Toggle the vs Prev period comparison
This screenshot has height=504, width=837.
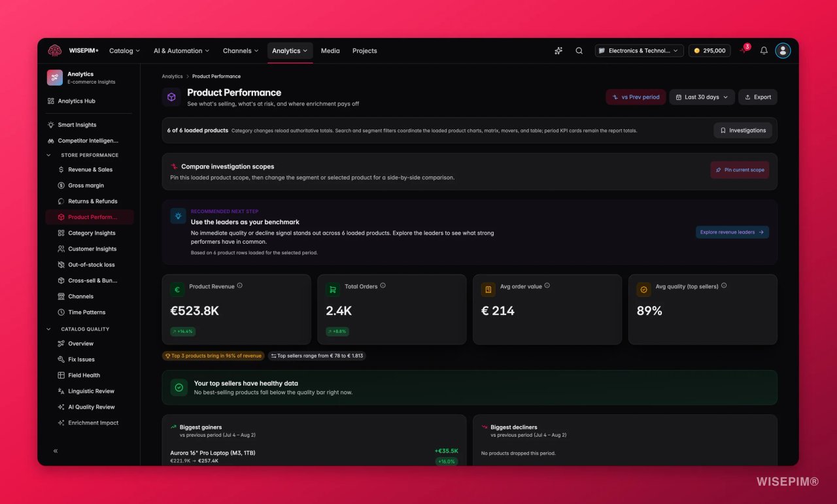[x=636, y=97]
